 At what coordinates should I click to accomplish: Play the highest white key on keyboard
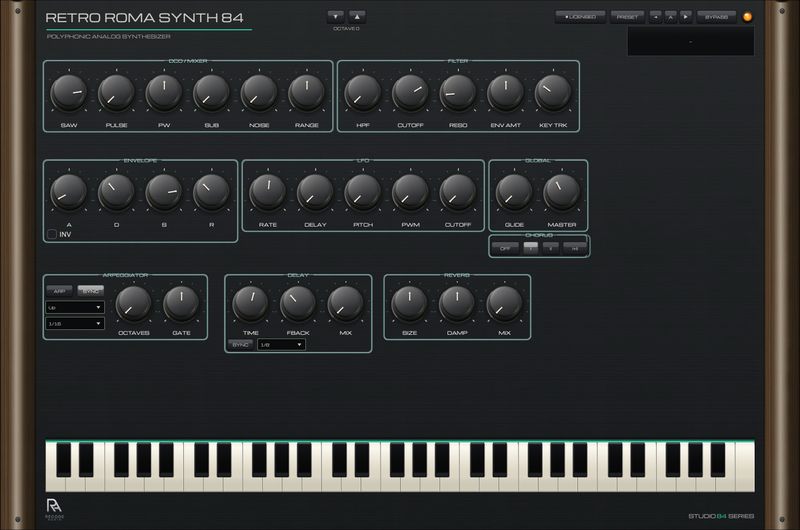click(x=746, y=467)
